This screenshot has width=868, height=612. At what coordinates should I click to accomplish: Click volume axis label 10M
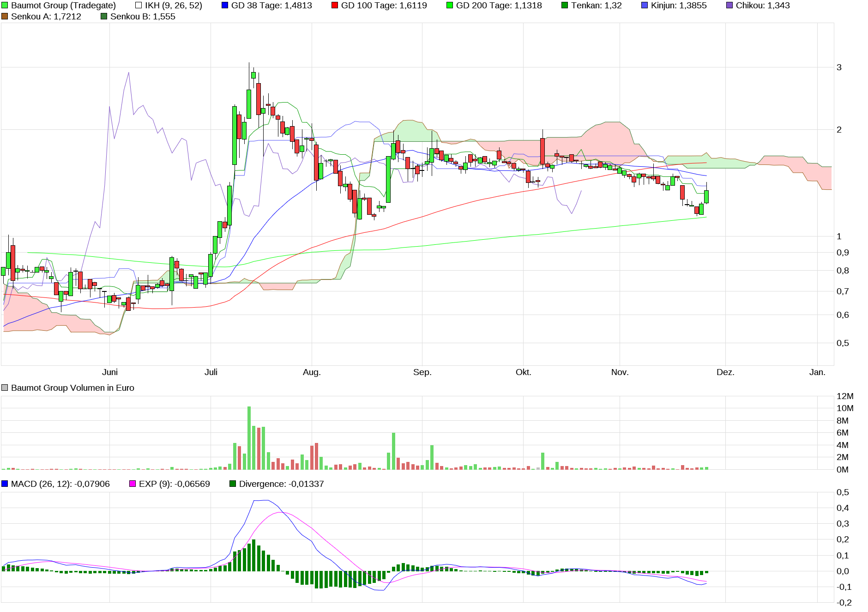(845, 408)
